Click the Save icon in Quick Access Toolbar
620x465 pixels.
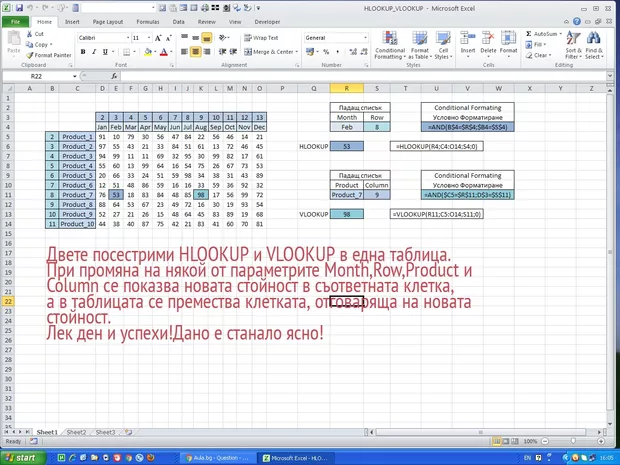(x=19, y=8)
